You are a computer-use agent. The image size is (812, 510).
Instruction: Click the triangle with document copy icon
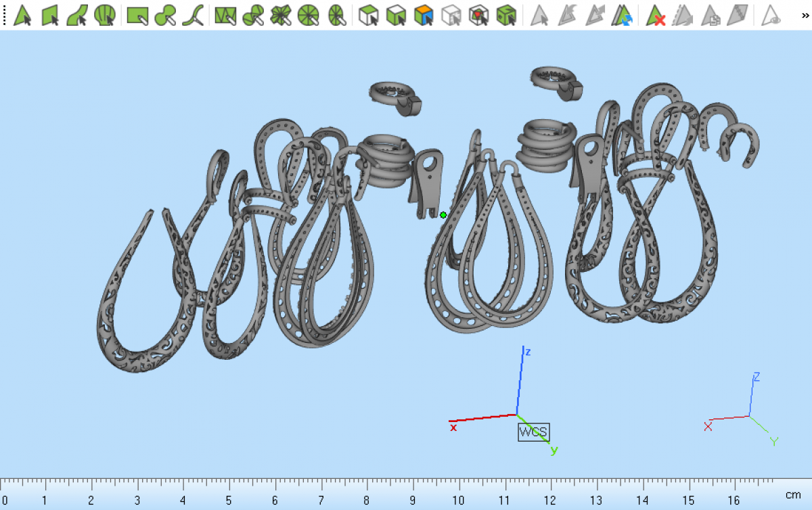[x=710, y=15]
